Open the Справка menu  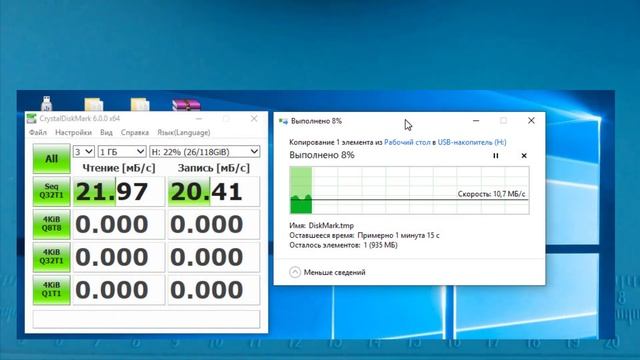pos(135,132)
